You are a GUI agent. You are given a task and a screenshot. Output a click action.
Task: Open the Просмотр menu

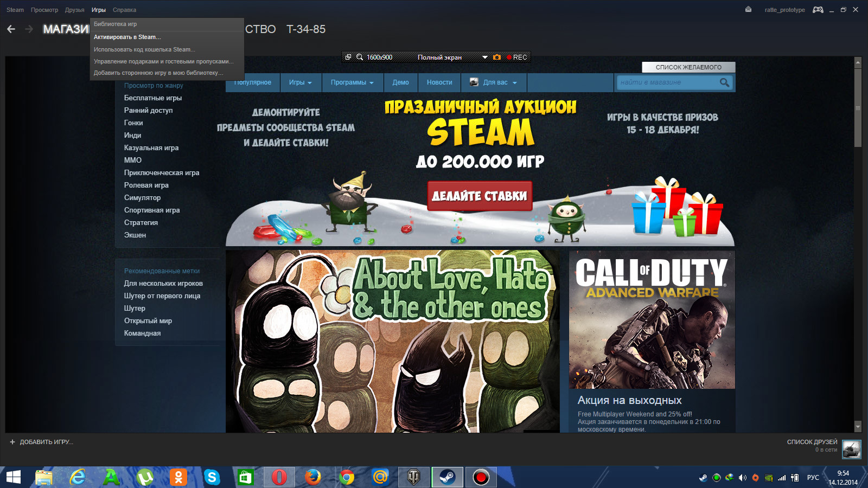[44, 10]
